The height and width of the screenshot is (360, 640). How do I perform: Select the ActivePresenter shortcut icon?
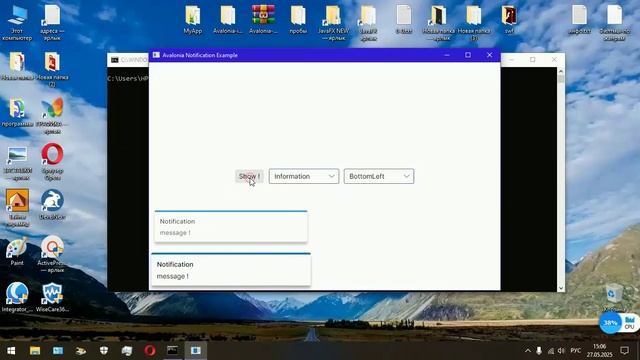[x=52, y=254]
